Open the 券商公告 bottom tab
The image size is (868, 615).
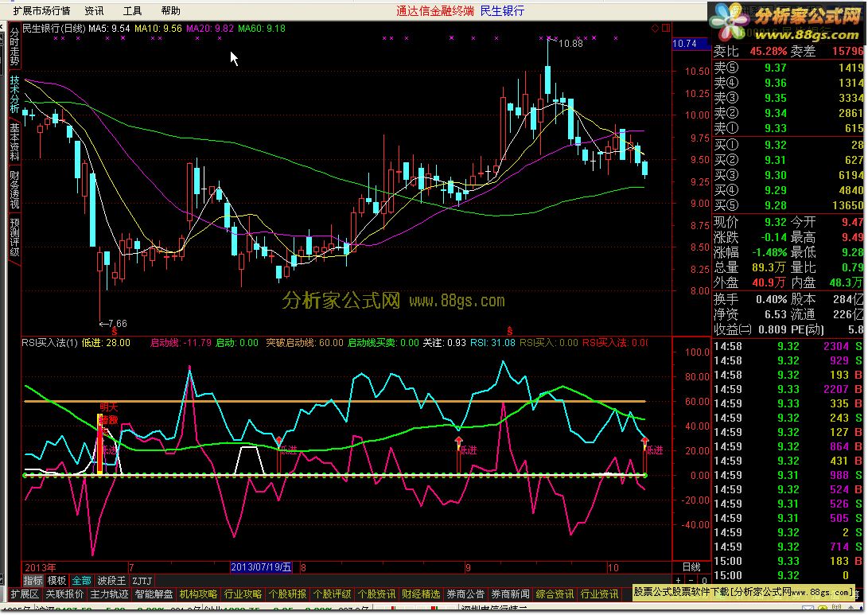click(465, 594)
